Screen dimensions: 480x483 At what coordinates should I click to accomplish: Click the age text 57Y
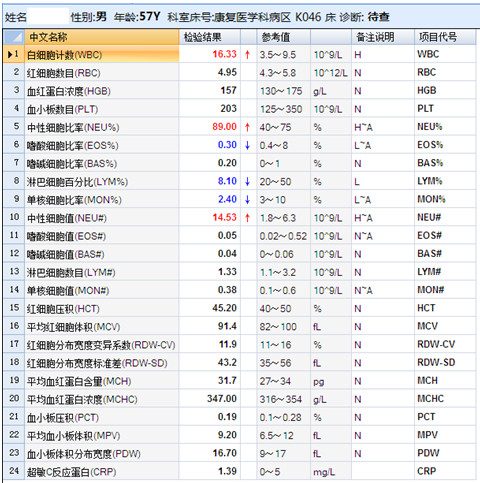click(150, 16)
